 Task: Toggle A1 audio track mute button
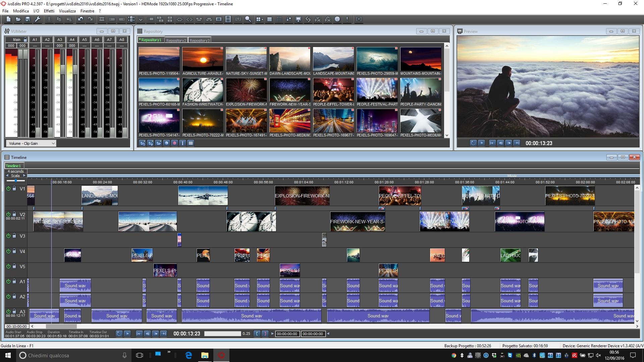[8, 282]
